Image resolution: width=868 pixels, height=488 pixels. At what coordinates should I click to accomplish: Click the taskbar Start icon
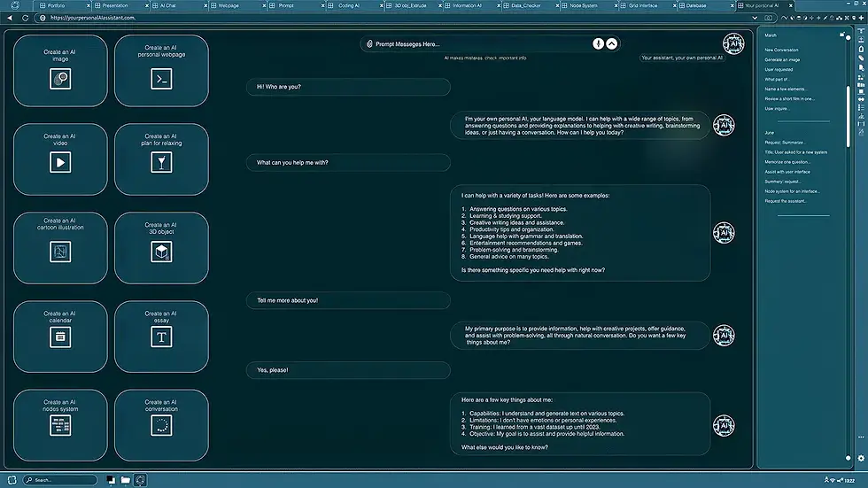pyautogui.click(x=12, y=480)
